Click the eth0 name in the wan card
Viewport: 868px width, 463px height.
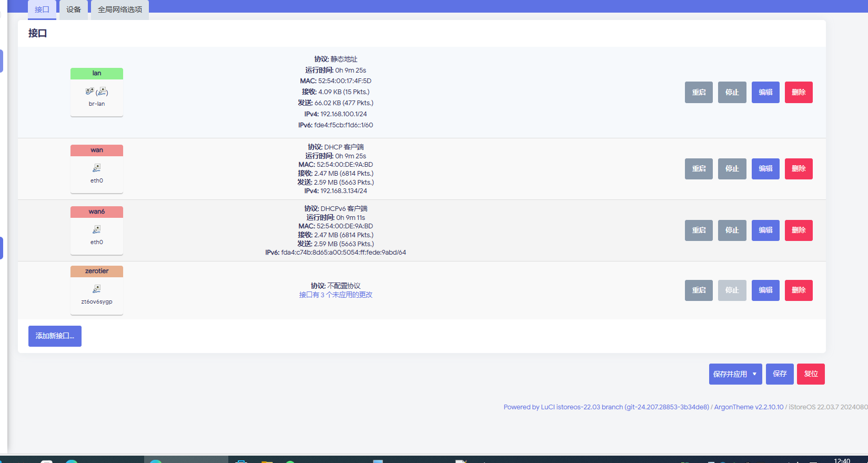97,181
